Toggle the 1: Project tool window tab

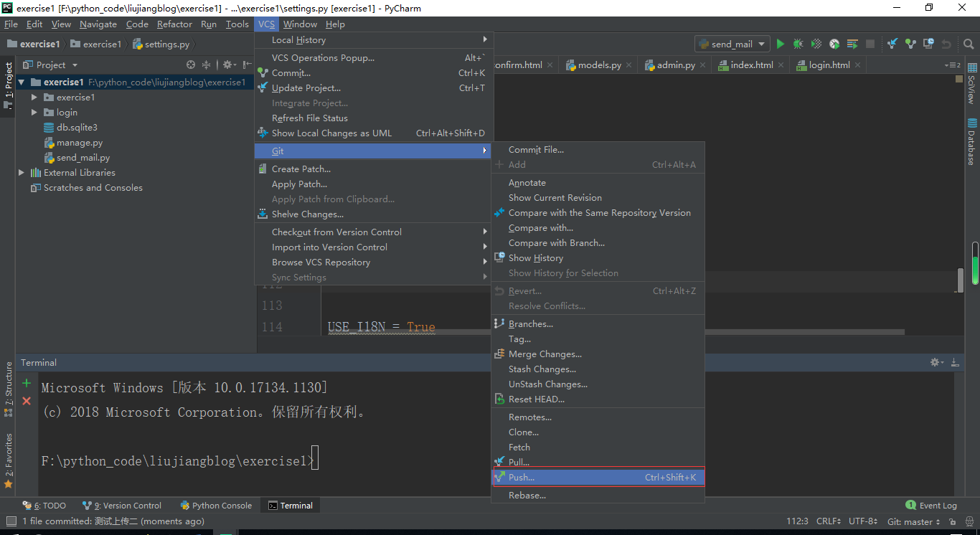tap(9, 87)
